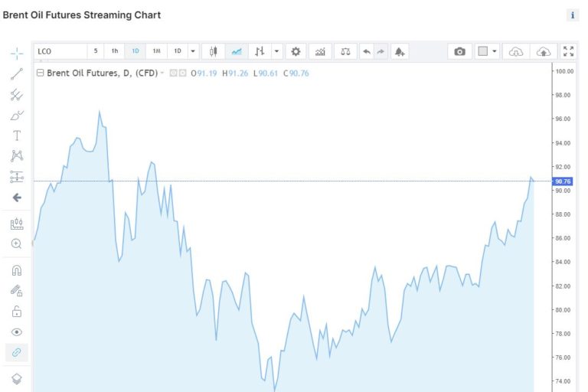
Task: Take a chart snapshot with camera
Action: point(459,51)
